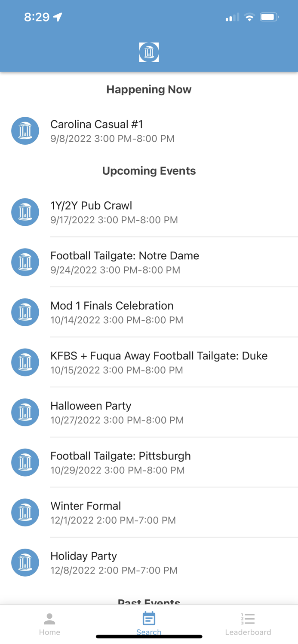Screen dimensions: 298x644
Task: Select the Leaderboard icon in the bottom bar
Action: tap(248, 619)
